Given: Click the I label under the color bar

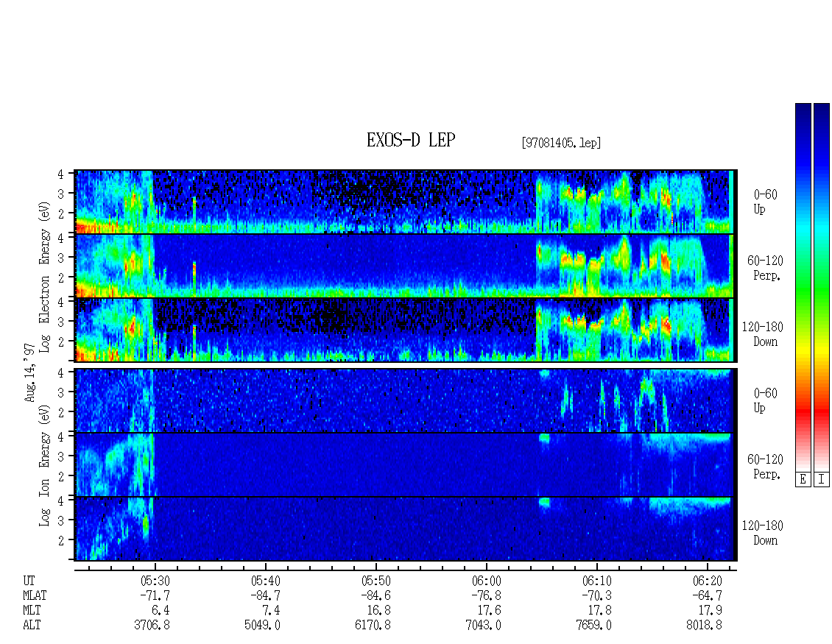Looking at the screenshot, I should pos(822,480).
